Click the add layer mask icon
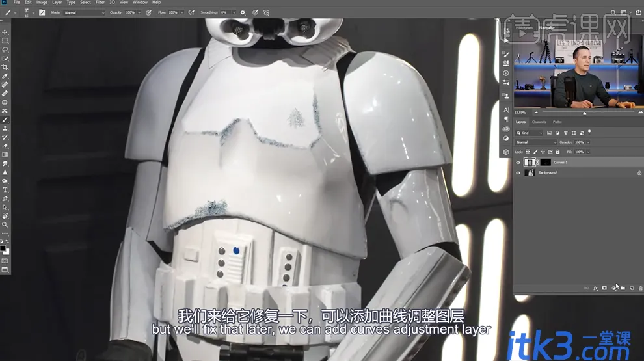The height and width of the screenshot is (361, 644). point(604,288)
